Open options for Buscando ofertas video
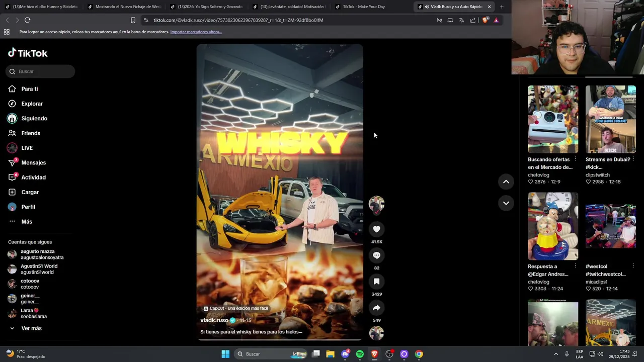This screenshot has width=644, height=362. (x=576, y=159)
